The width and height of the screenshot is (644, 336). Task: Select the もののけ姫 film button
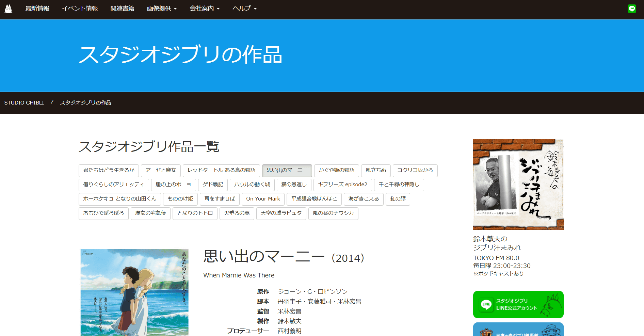pyautogui.click(x=180, y=199)
